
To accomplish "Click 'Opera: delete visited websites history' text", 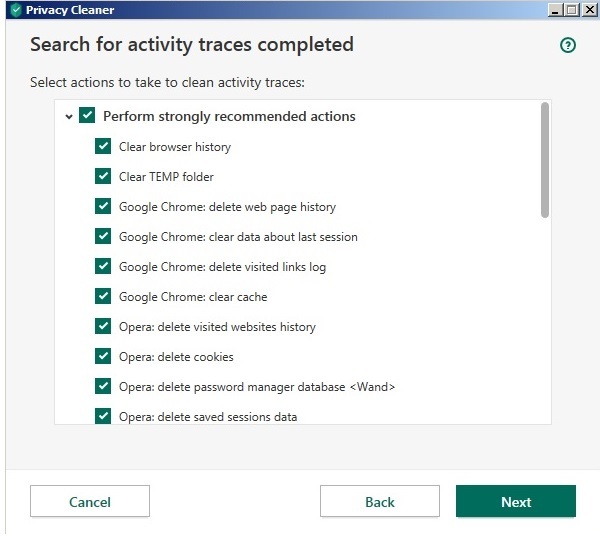I will [x=217, y=327].
